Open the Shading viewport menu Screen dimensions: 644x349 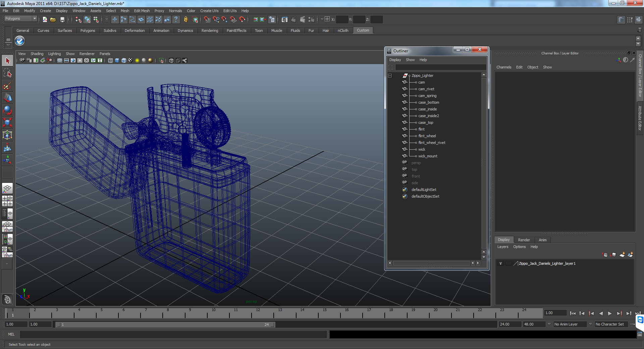pos(37,54)
